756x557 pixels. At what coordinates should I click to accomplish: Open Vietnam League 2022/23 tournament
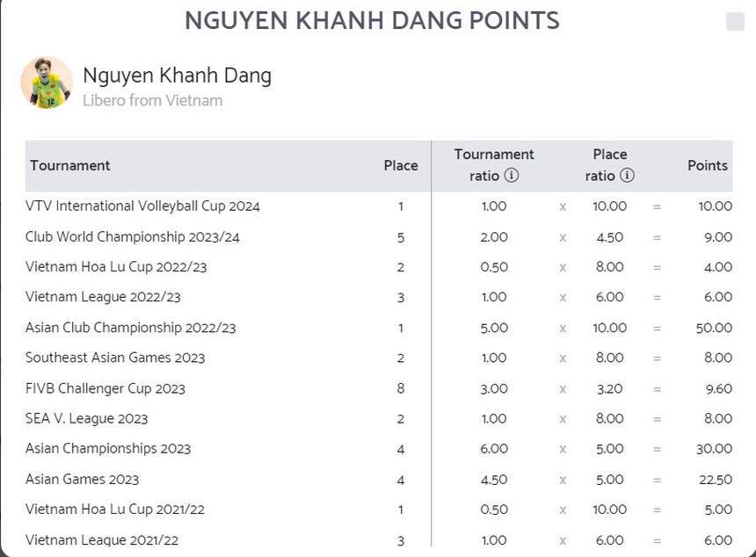pos(103,297)
